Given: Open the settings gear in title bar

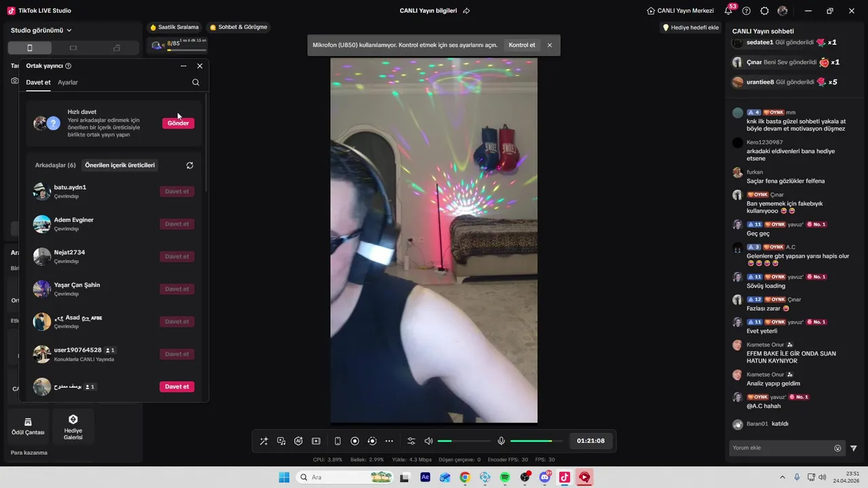Looking at the screenshot, I should [764, 11].
